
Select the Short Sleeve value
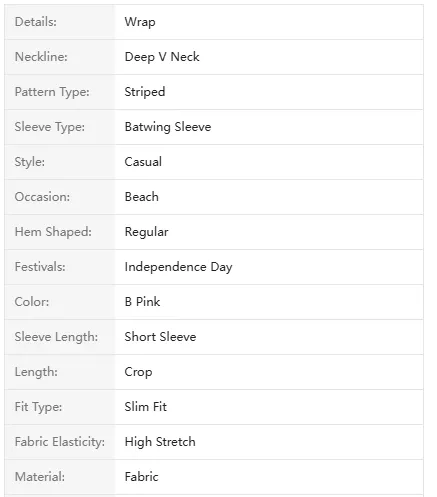click(160, 337)
